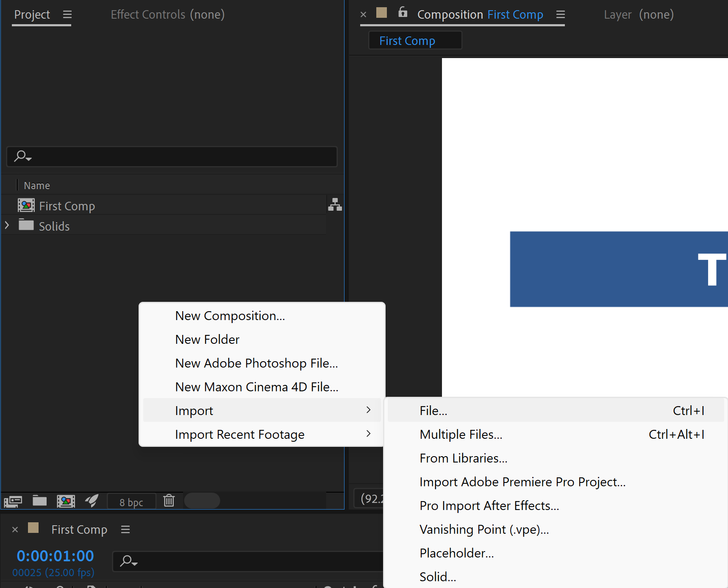728x588 pixels.
Task: Click the Interpret Footage icon in the Project panel
Action: pos(12,501)
